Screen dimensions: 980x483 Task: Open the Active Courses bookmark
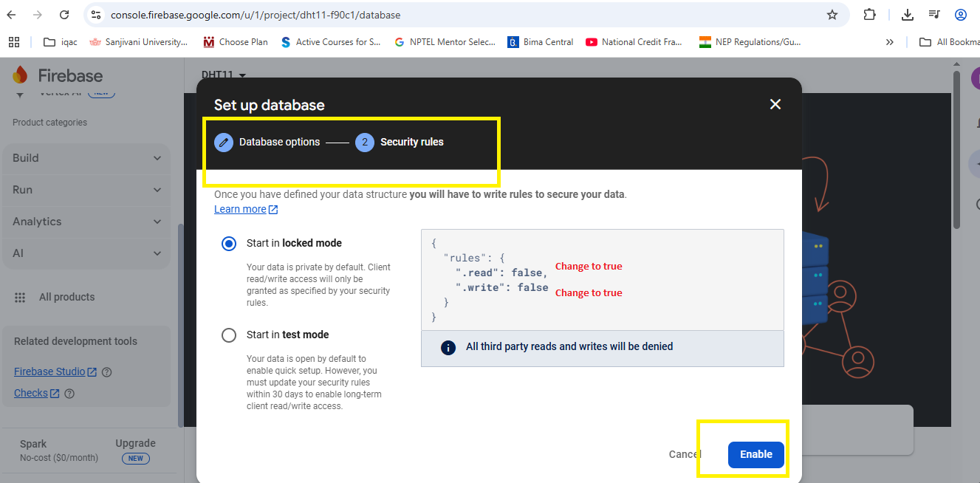pyautogui.click(x=331, y=42)
